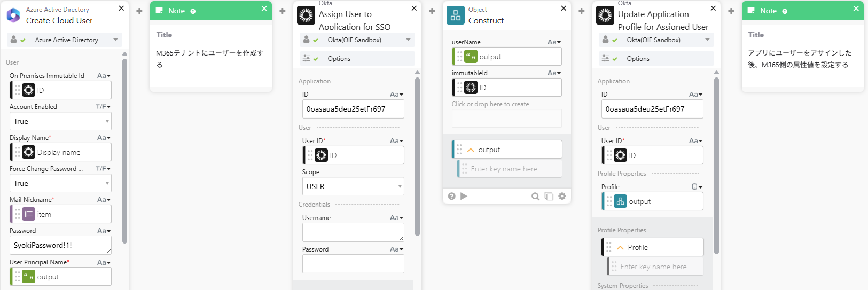This screenshot has height=290, width=868.
Task: Click the Options sliders icon on Assign User card
Action: [306, 58]
